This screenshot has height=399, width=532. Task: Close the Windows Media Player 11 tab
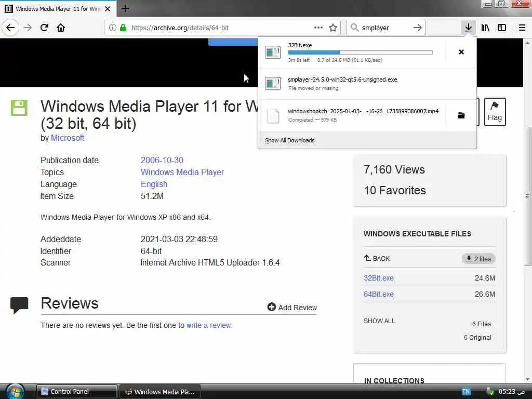(x=108, y=9)
